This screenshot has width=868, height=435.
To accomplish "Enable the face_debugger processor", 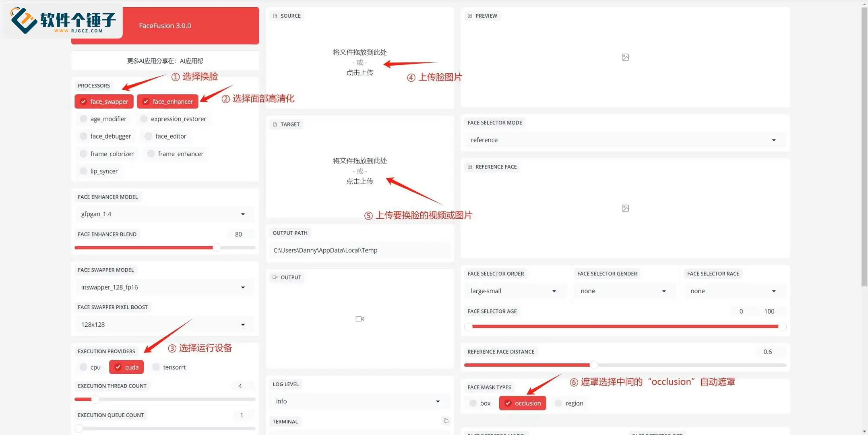I will click(x=105, y=136).
